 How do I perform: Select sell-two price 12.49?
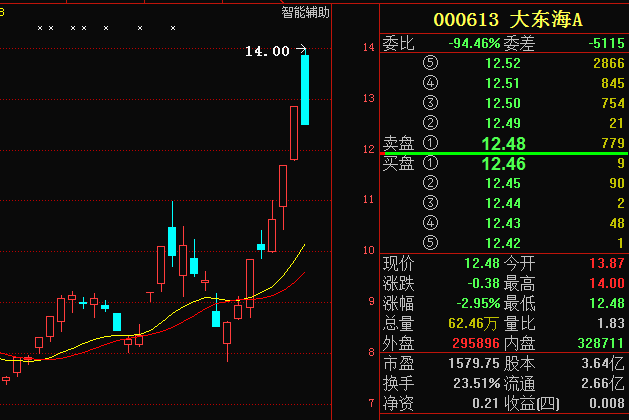(503, 123)
